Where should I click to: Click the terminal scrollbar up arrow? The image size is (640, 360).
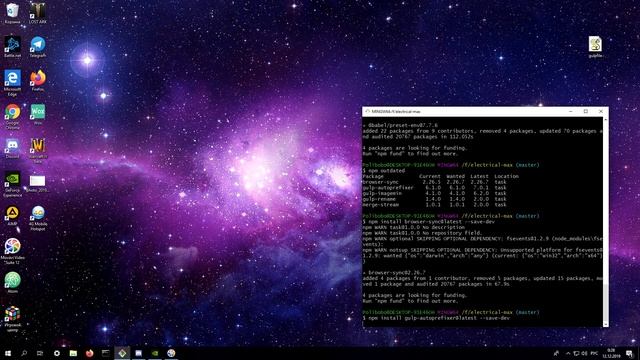point(606,119)
